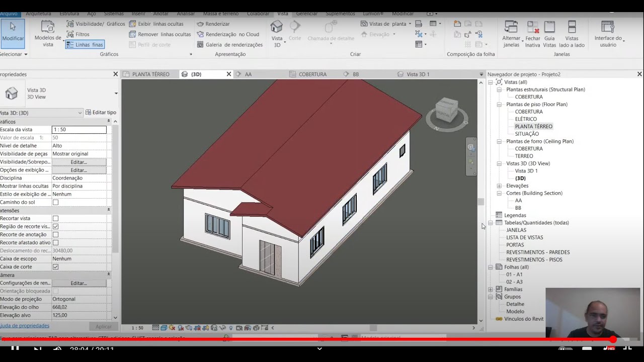This screenshot has width=644, height=362.
Task: Open Renderização no Cloud
Action: coord(228,34)
